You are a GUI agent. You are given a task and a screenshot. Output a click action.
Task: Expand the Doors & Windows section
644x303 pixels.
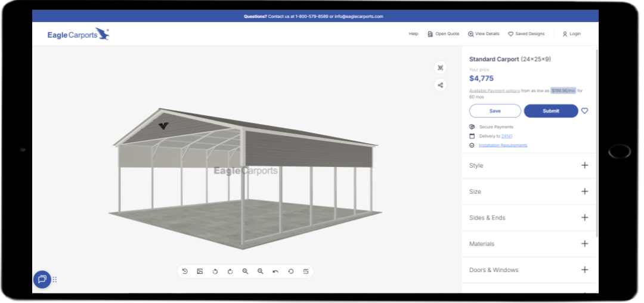(x=529, y=270)
